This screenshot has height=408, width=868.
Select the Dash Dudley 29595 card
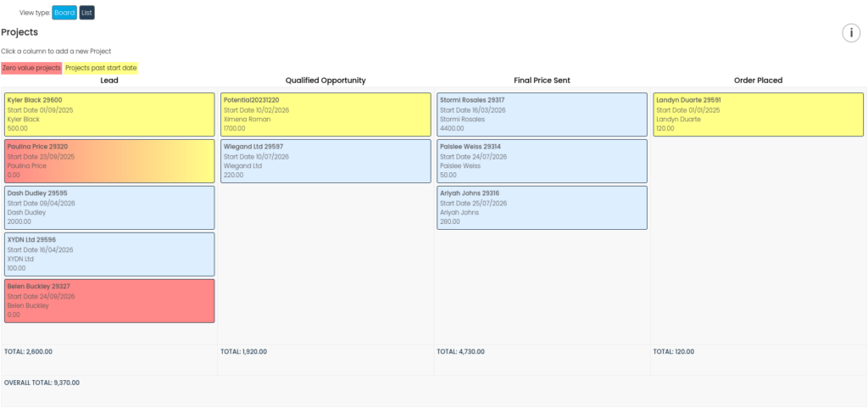pos(109,208)
